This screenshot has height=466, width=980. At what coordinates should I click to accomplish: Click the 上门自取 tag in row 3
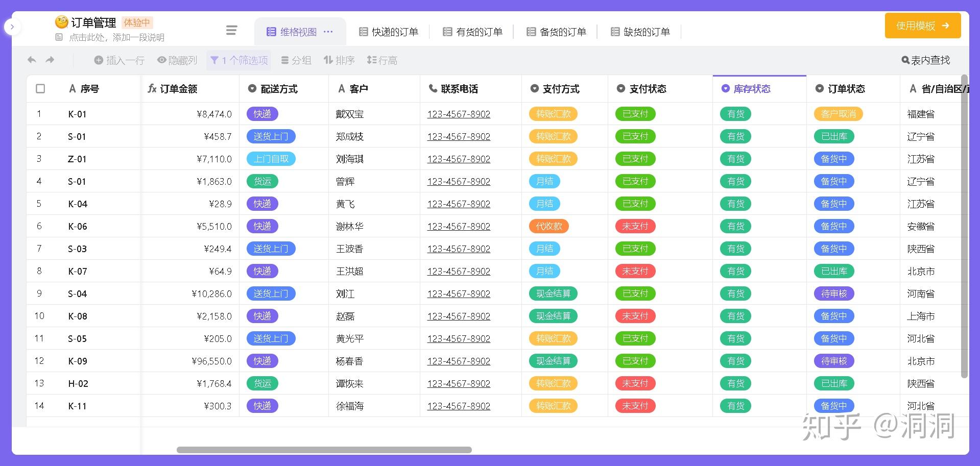pyautogui.click(x=271, y=159)
